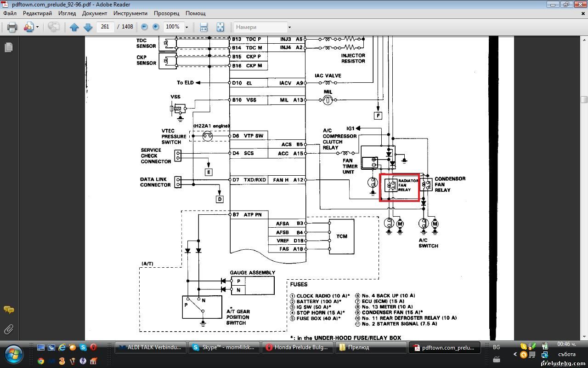
Task: Open the Attachments paperclip panel
Action: 8,329
